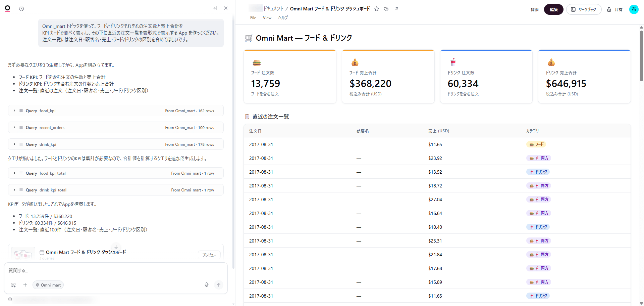Open chat history clock icon

click(21, 9)
